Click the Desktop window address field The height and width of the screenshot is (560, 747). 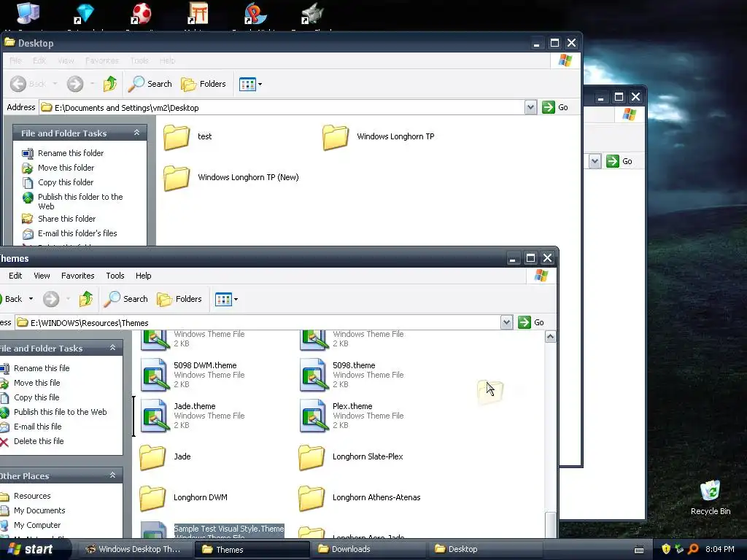[282, 108]
